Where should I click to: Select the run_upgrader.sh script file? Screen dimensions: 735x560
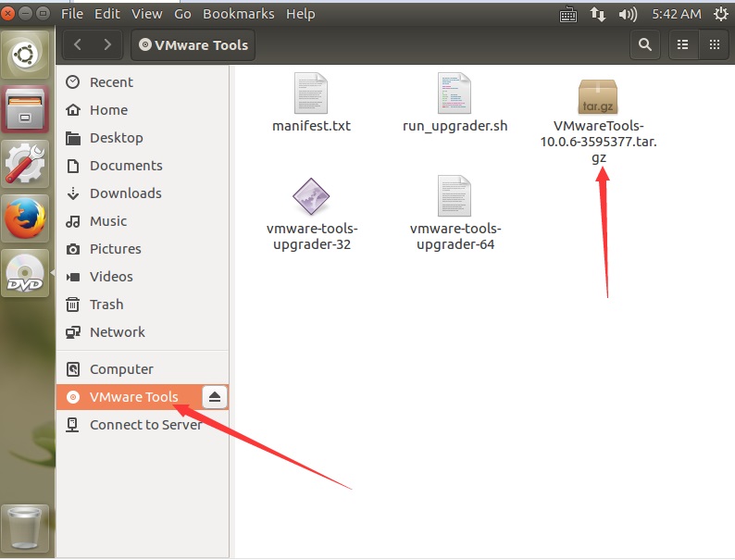pos(455,94)
